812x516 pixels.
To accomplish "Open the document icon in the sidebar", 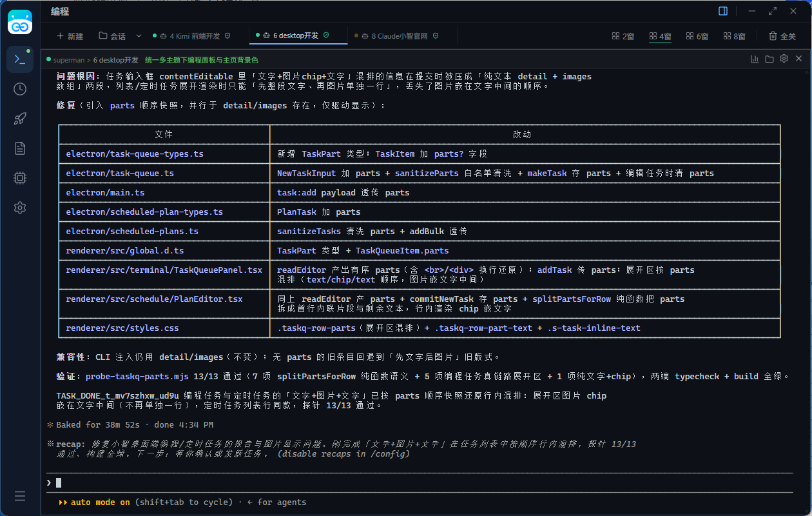I will [x=20, y=148].
